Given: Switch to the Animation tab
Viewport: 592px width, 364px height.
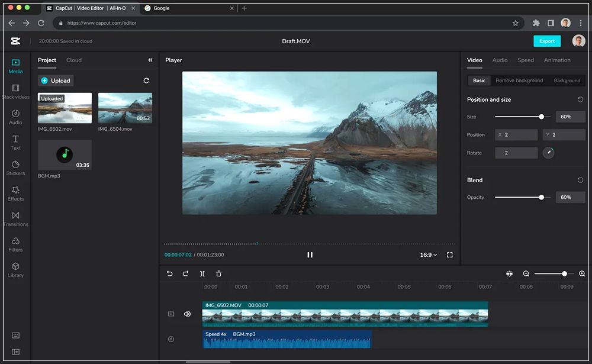Looking at the screenshot, I should coord(557,60).
